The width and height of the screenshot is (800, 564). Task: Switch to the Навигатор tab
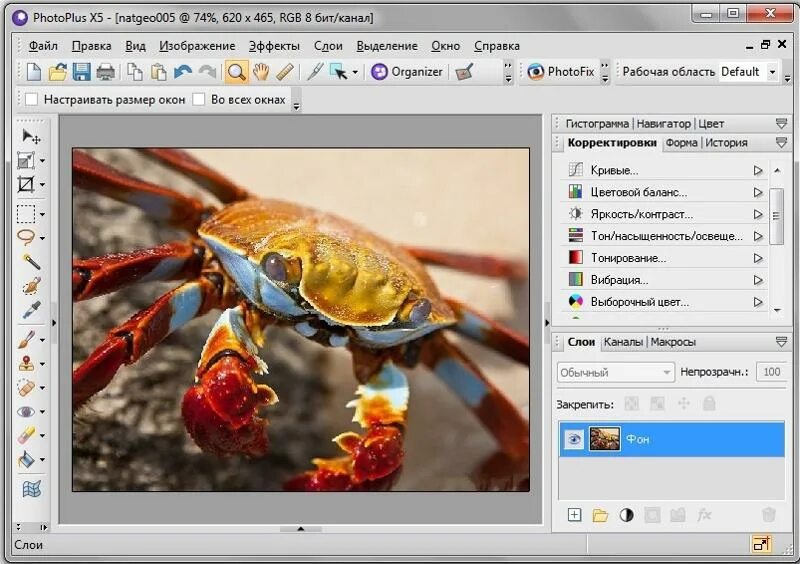tap(663, 124)
